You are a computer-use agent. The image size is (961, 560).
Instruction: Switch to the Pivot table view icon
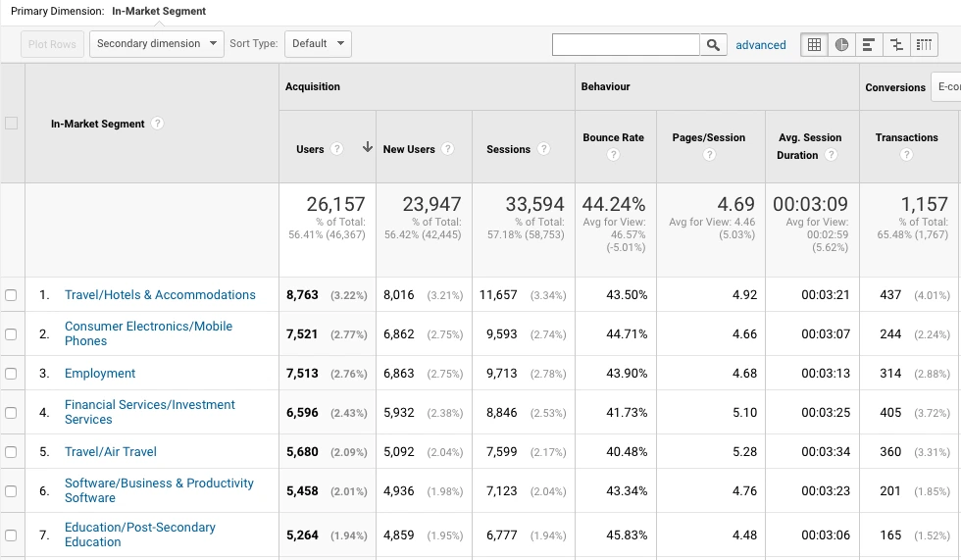(x=924, y=45)
